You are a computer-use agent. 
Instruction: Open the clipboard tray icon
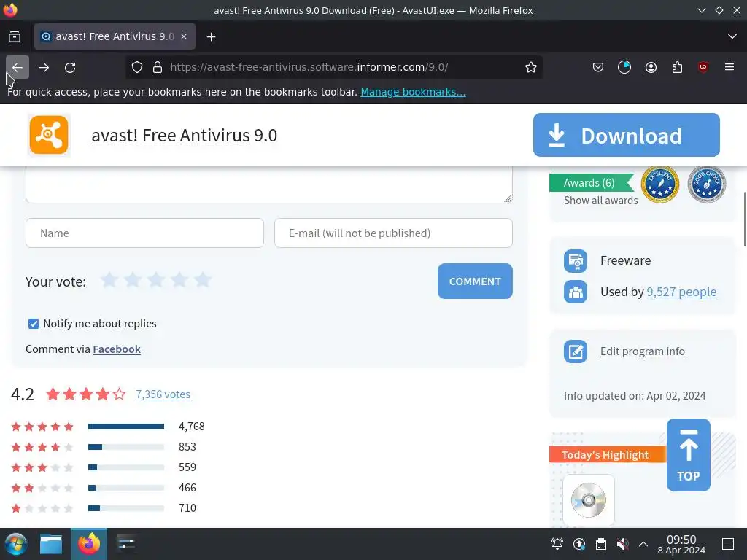tap(601, 544)
